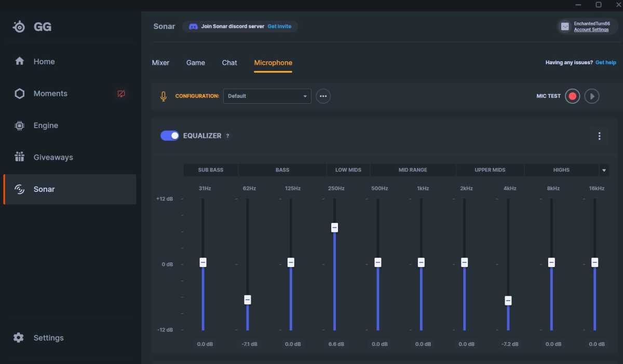Click the microphone configuration icon
Viewport: 623px width, 364px height.
(164, 96)
